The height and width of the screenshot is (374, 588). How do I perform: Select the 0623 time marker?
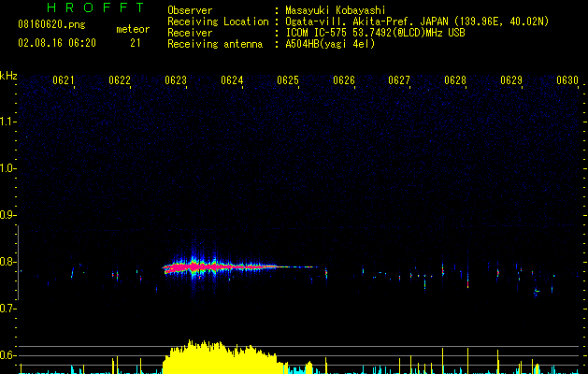click(176, 81)
